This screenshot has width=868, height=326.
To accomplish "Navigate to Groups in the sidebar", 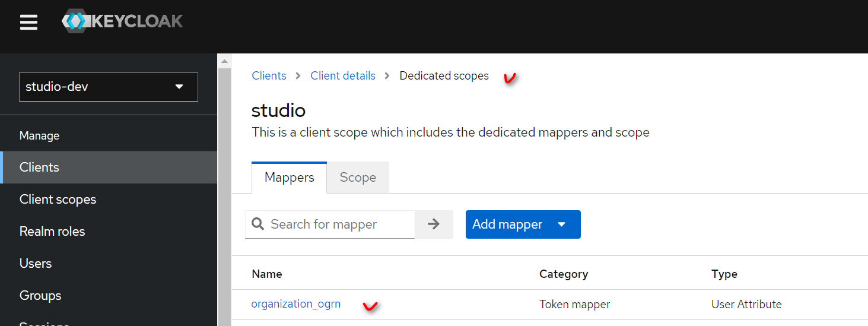I will (40, 296).
